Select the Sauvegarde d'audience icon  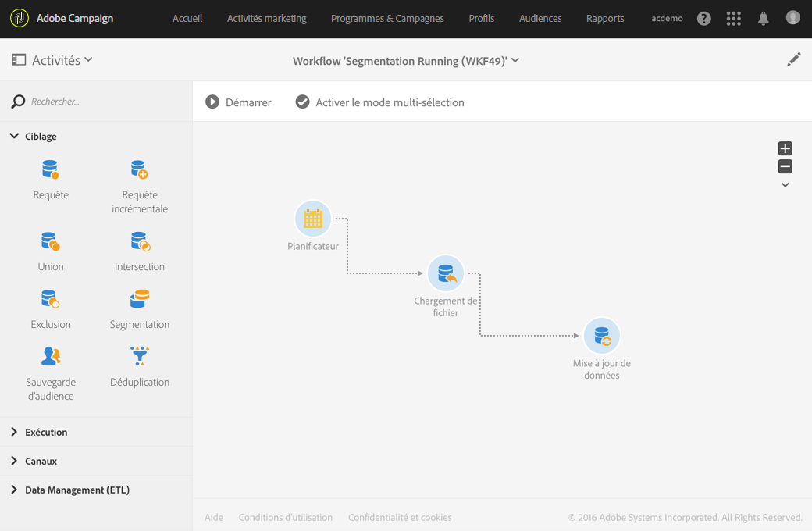point(51,357)
